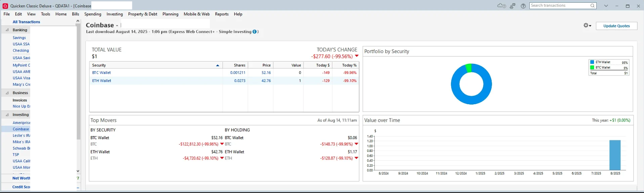The height and width of the screenshot is (193, 644).
Task: Open the help question mark icon
Action: (523, 6)
